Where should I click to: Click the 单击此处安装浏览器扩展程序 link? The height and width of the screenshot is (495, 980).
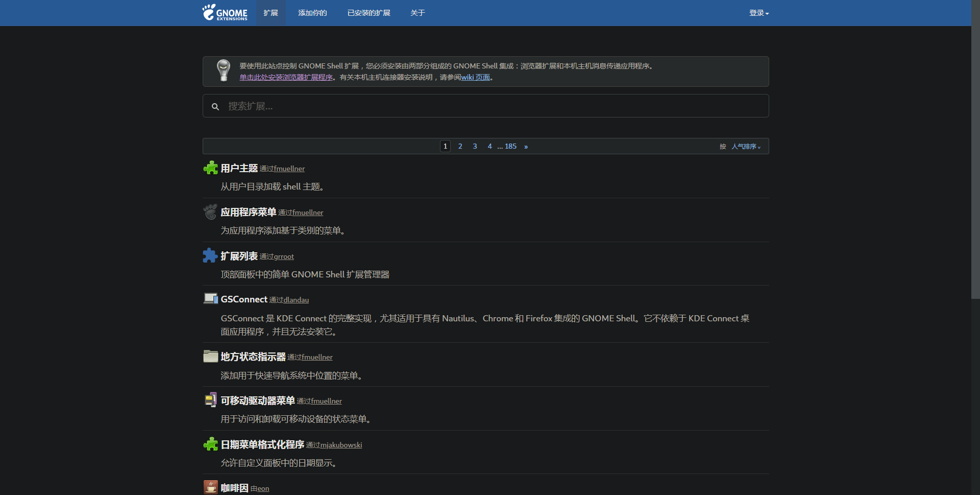pos(286,77)
